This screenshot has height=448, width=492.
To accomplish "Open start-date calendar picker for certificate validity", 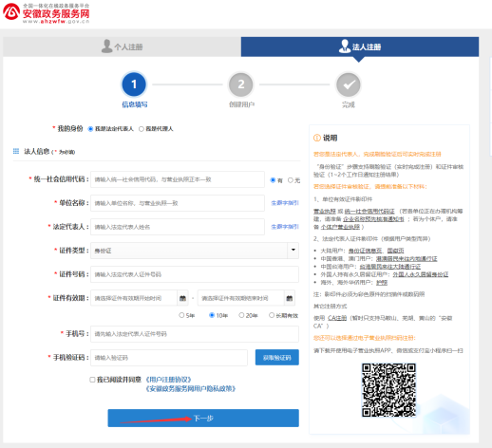I will pos(182,298).
